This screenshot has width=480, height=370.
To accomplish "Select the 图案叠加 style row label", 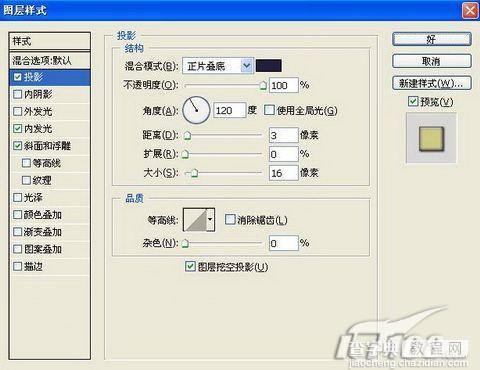I will coord(43,249).
